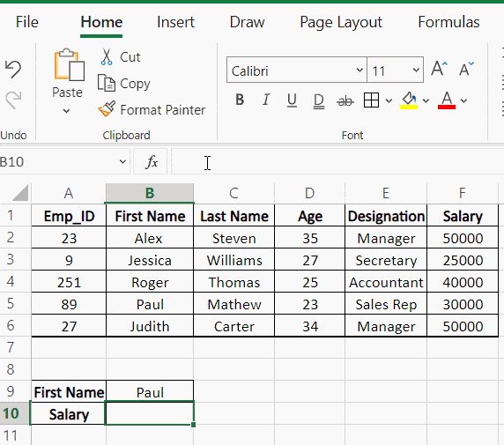This screenshot has width=504, height=445.
Task: Switch to the Insert tab
Action: pos(175,22)
